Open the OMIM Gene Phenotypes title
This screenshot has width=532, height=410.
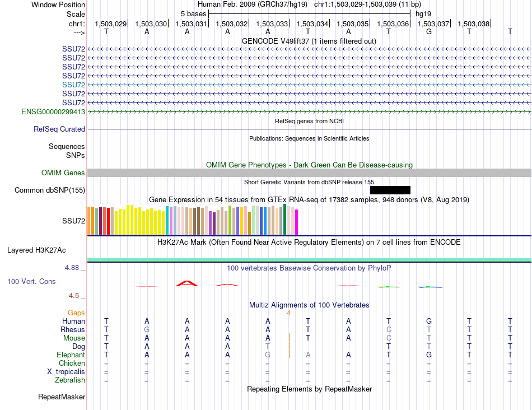click(x=310, y=165)
